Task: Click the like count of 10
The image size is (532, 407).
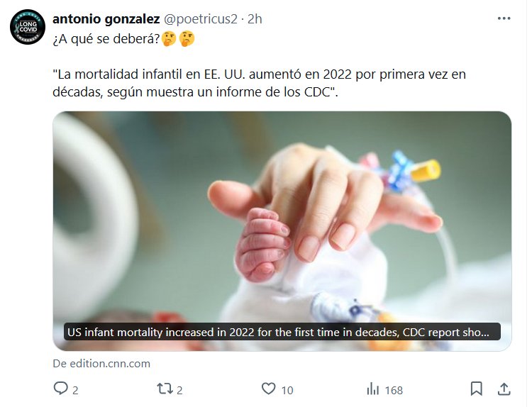Action: pyautogui.click(x=287, y=389)
